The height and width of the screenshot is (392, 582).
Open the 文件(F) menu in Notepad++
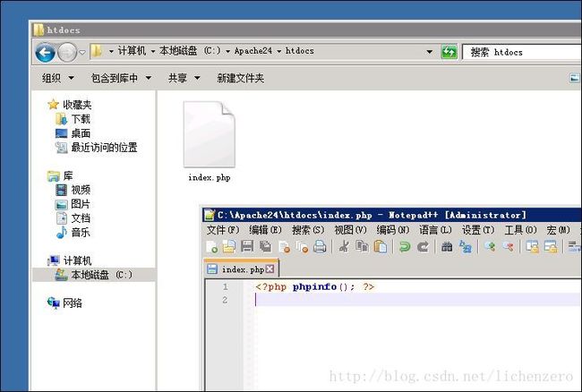[x=223, y=230]
